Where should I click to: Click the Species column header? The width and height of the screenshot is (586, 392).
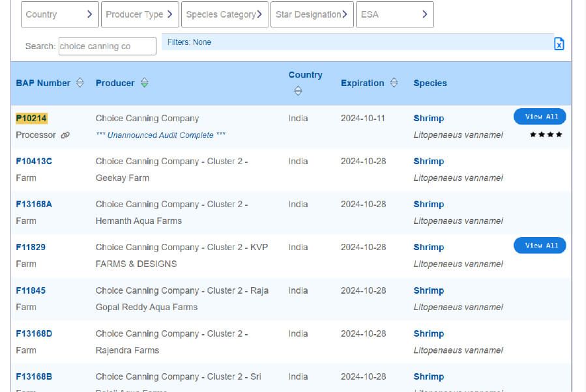[x=430, y=83]
